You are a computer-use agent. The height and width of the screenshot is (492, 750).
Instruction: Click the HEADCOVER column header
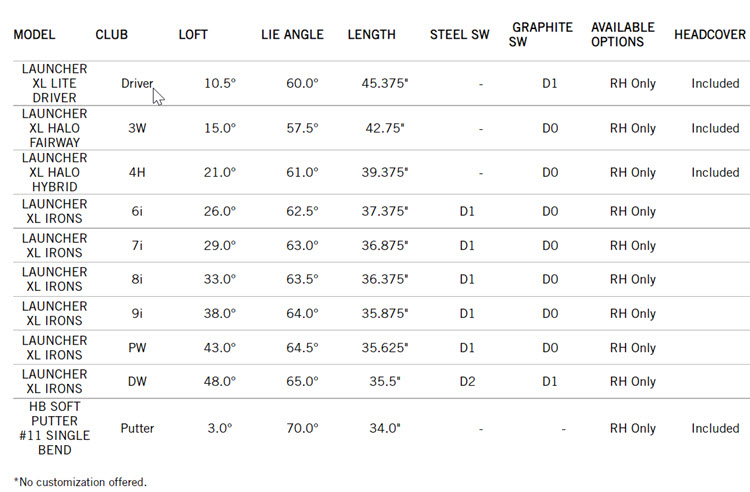[x=710, y=34]
